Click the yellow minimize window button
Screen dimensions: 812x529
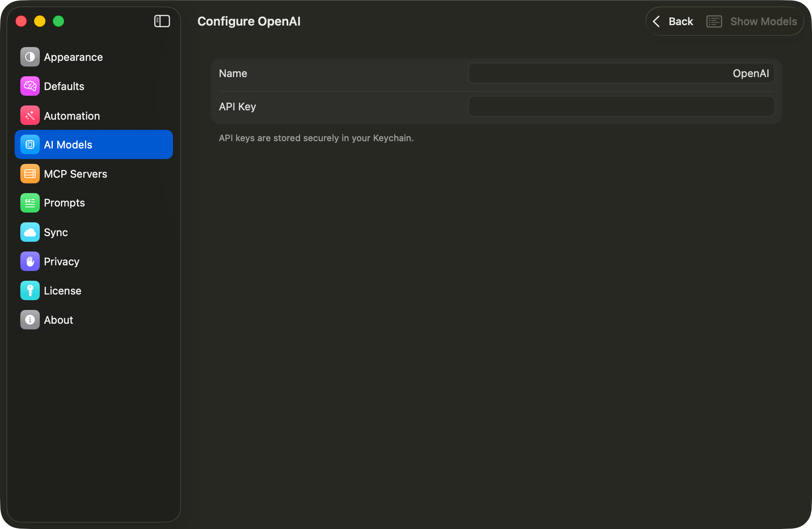[x=40, y=21]
